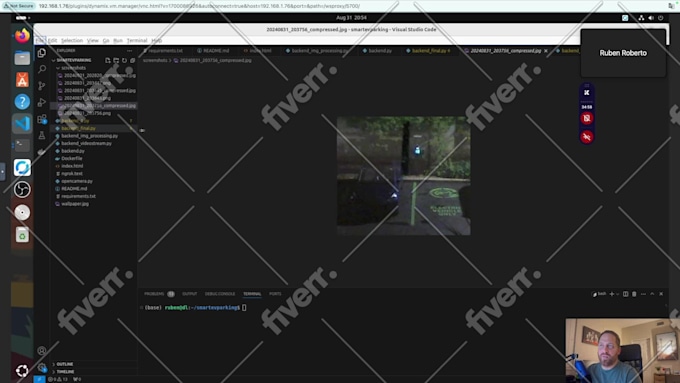Collapse all folders in Explorer

click(x=132, y=60)
